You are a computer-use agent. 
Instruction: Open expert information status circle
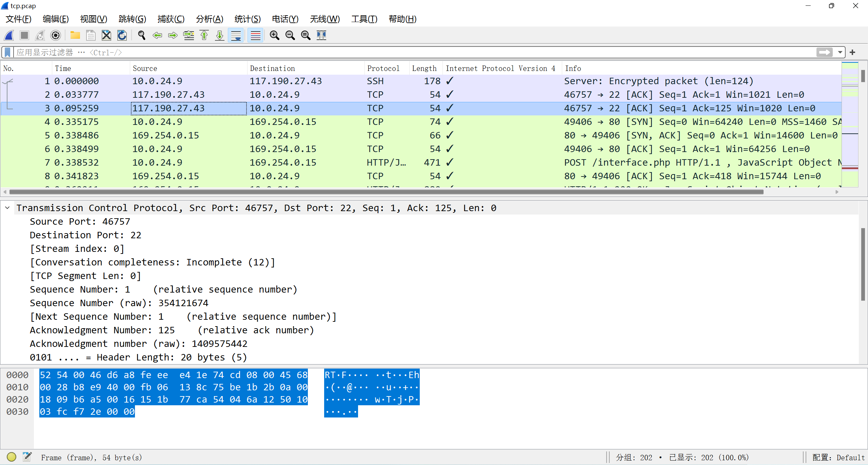(x=12, y=457)
